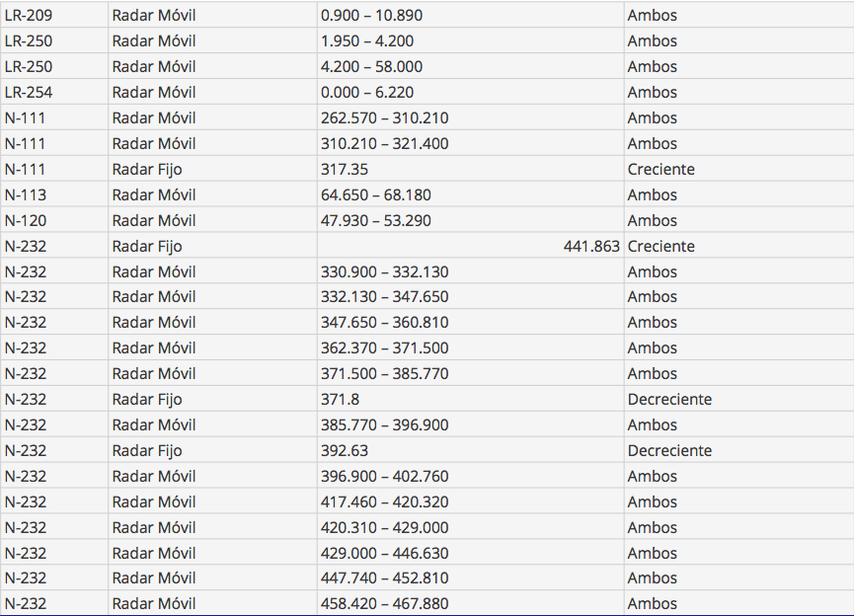Click the LR-254 road cell
The width and height of the screenshot is (854, 616).
pos(29,93)
